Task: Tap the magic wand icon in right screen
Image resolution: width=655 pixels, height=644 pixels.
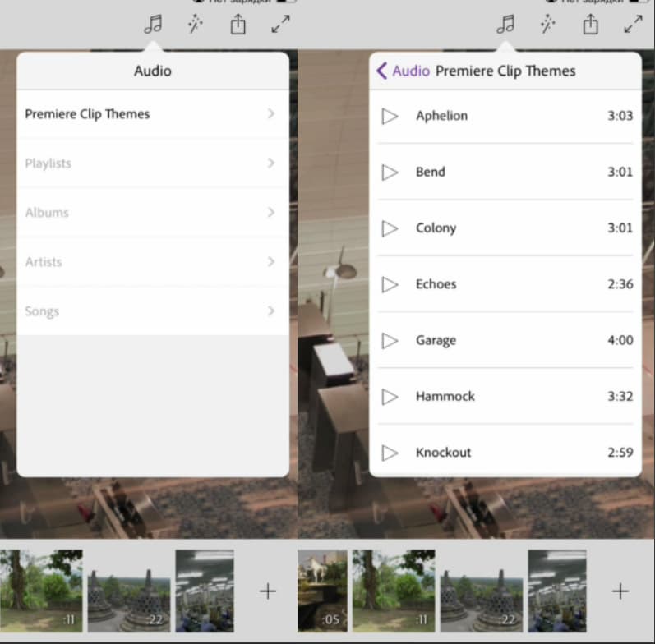Action: point(547,24)
